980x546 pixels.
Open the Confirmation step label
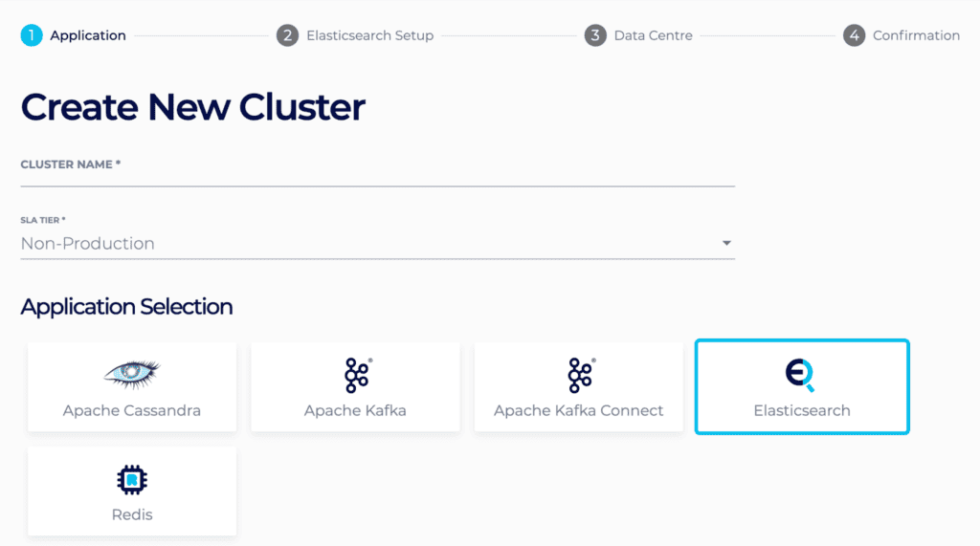click(x=916, y=35)
